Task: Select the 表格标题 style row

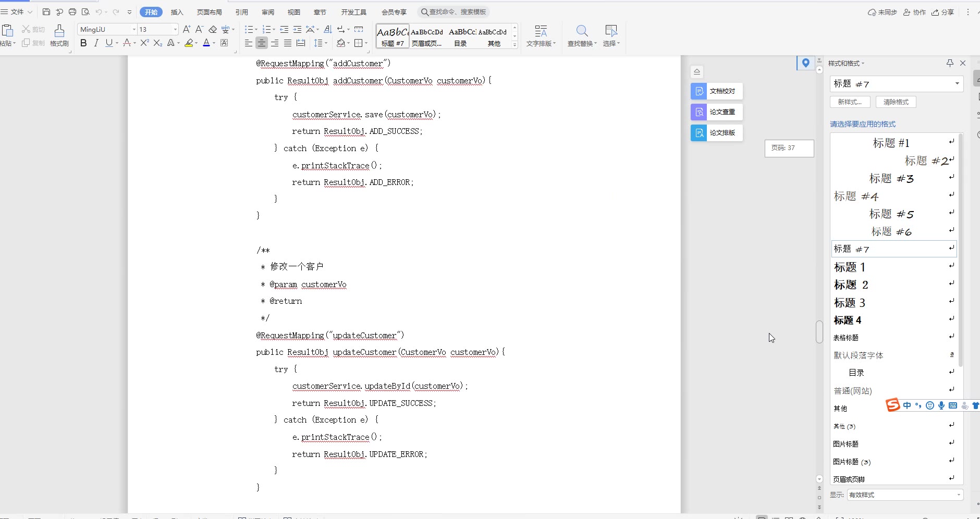Action: [894, 338]
